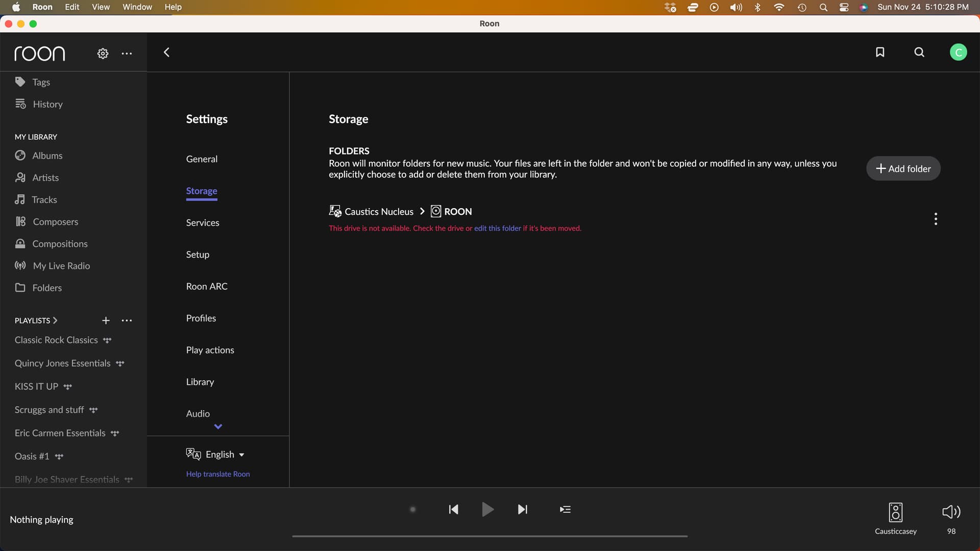Click the down chevron under Audio
This screenshot has width=980, height=551.
218,427
